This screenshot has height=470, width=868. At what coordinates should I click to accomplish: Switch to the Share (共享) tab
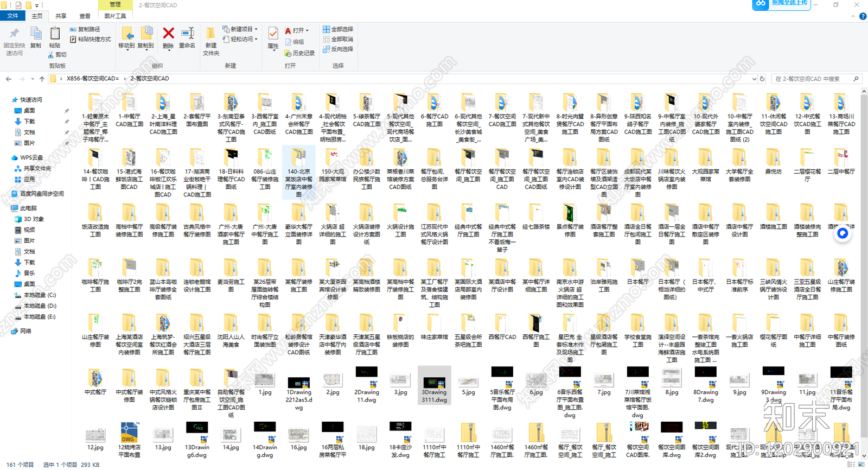[61, 16]
